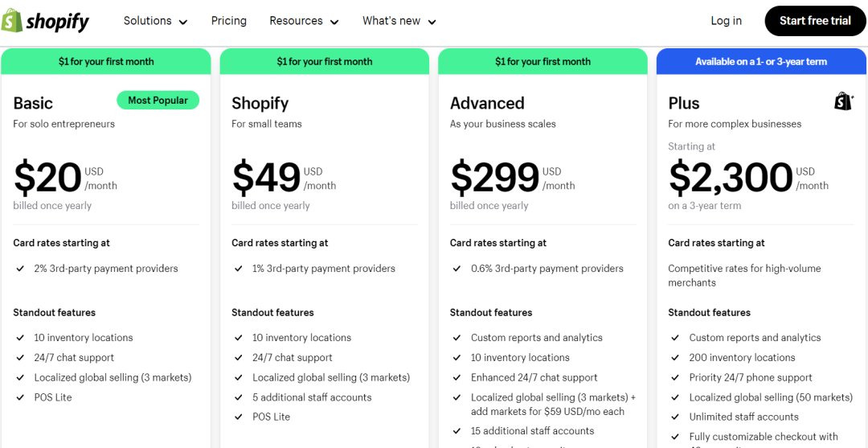The image size is (868, 448).
Task: Expand the What's new menu
Action: pyautogui.click(x=399, y=21)
